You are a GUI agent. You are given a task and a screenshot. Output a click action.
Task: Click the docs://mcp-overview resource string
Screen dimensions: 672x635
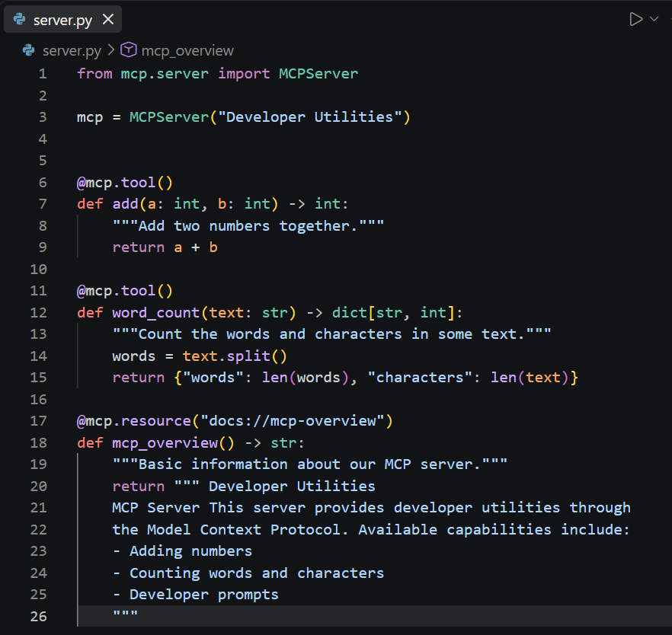point(292,421)
